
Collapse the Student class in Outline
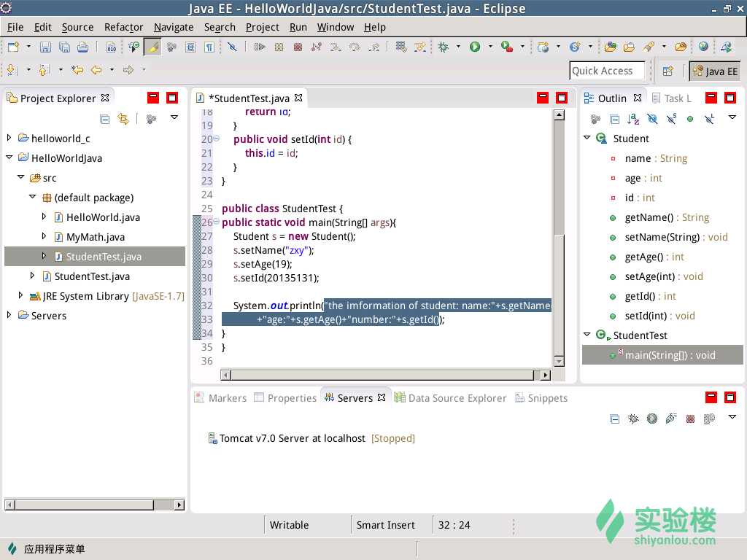point(587,137)
